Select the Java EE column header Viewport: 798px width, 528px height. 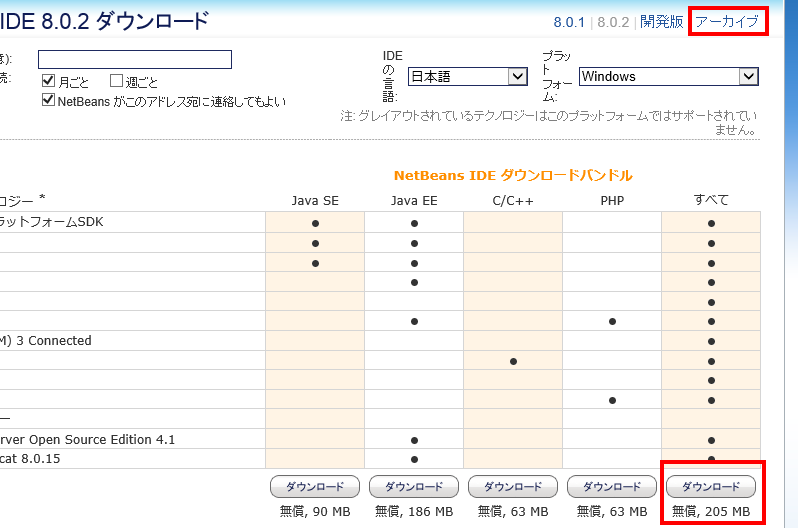click(414, 201)
